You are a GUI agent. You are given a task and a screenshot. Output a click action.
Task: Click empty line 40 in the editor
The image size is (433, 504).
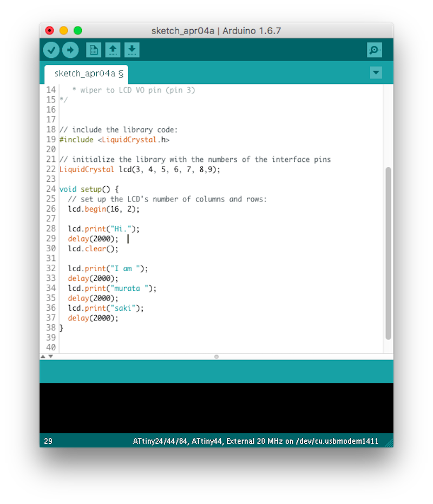pyautogui.click(x=221, y=348)
